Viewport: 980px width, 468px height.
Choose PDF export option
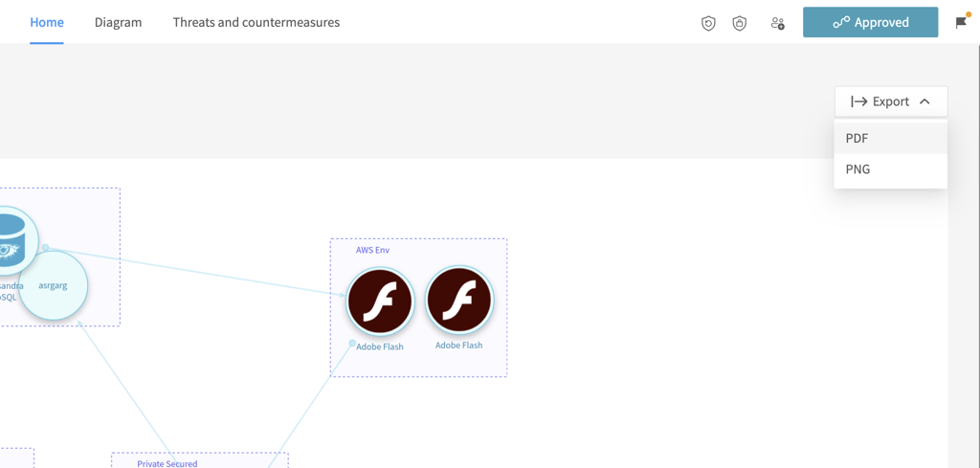coord(891,139)
